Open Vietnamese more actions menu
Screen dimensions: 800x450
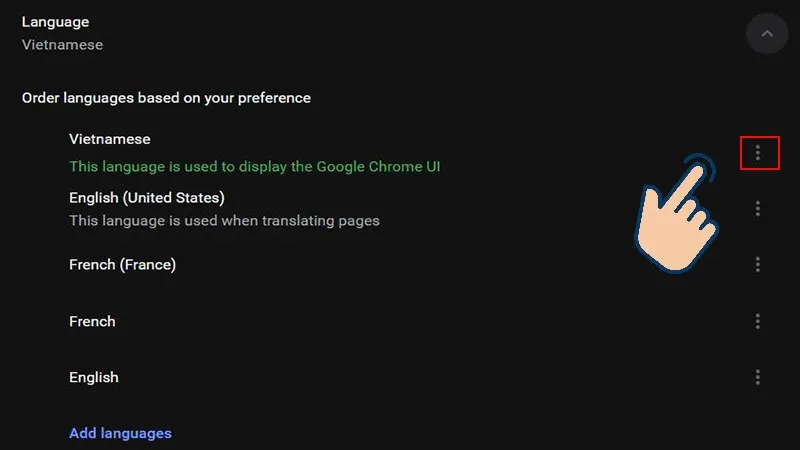point(758,153)
